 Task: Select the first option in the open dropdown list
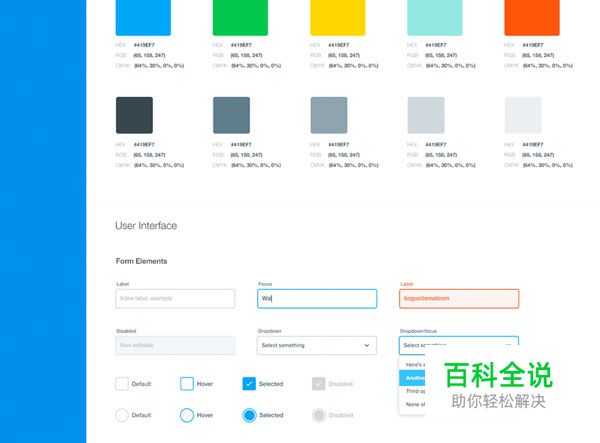414,365
